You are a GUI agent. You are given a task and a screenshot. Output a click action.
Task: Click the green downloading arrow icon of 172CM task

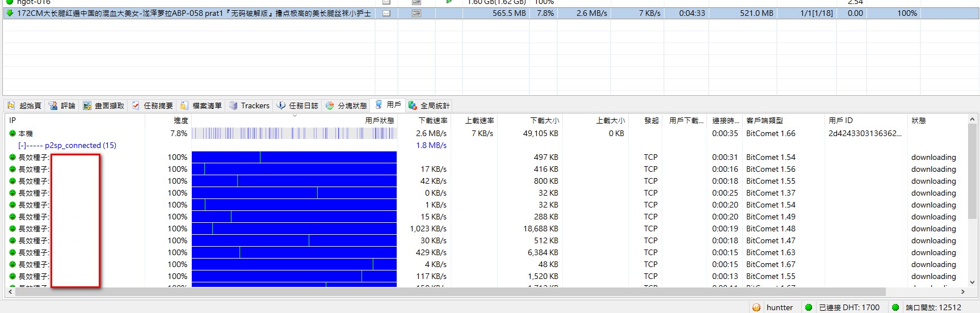(x=9, y=13)
